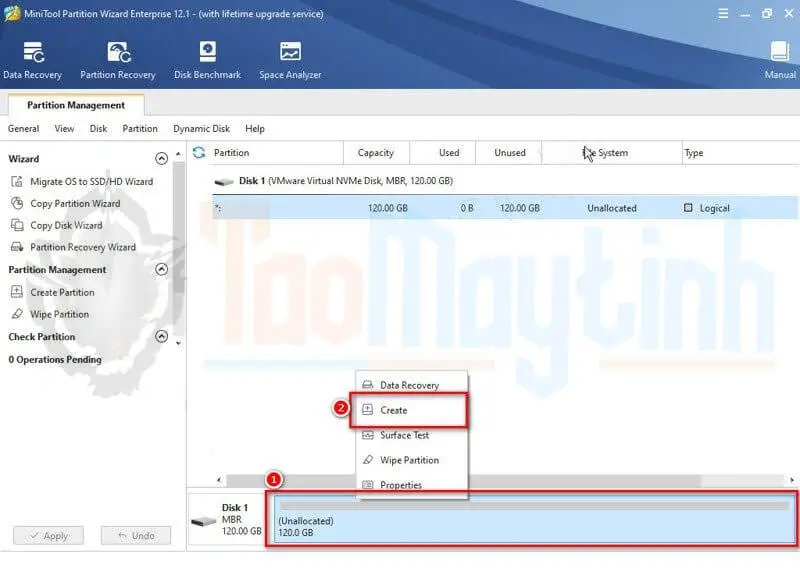Click the Undo button

(x=135, y=536)
